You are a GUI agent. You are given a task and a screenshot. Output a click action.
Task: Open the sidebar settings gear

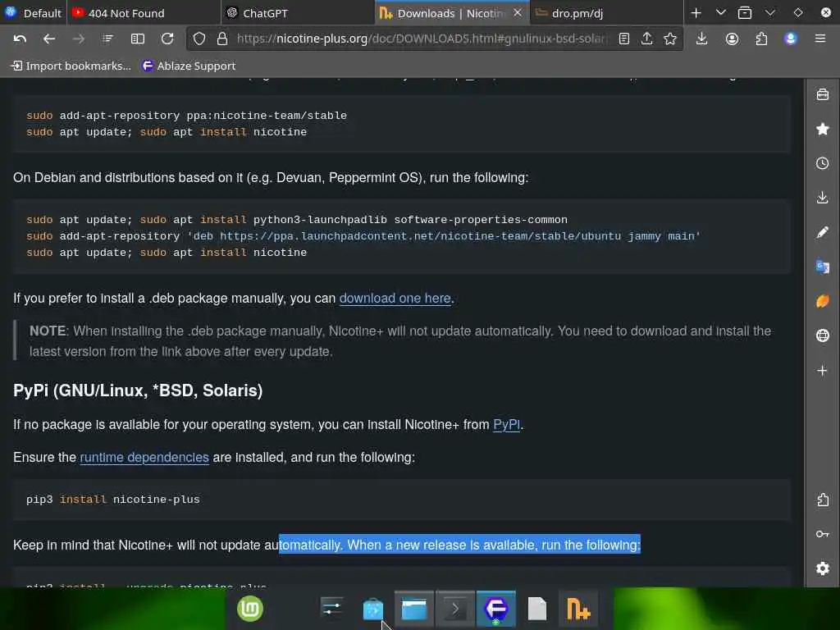tap(822, 568)
